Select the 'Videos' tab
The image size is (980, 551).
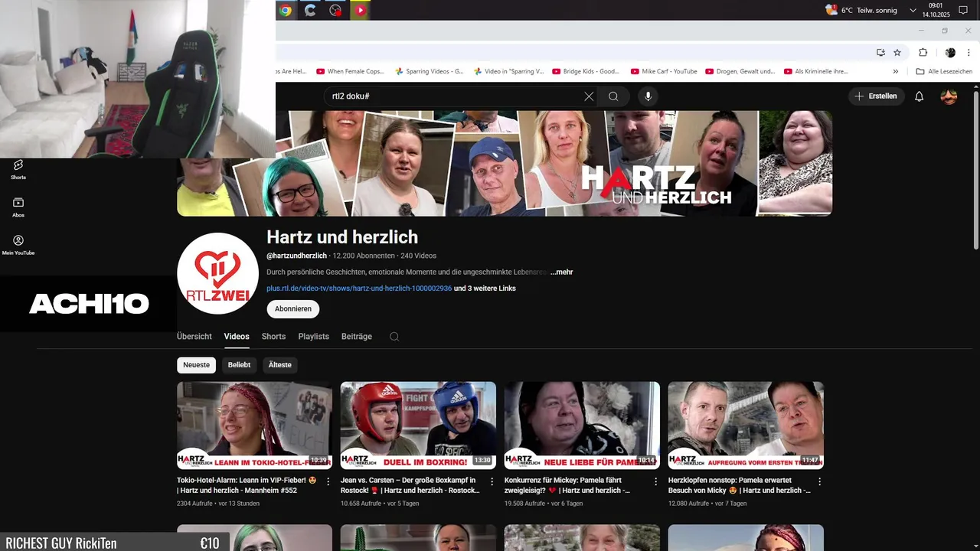pyautogui.click(x=237, y=337)
